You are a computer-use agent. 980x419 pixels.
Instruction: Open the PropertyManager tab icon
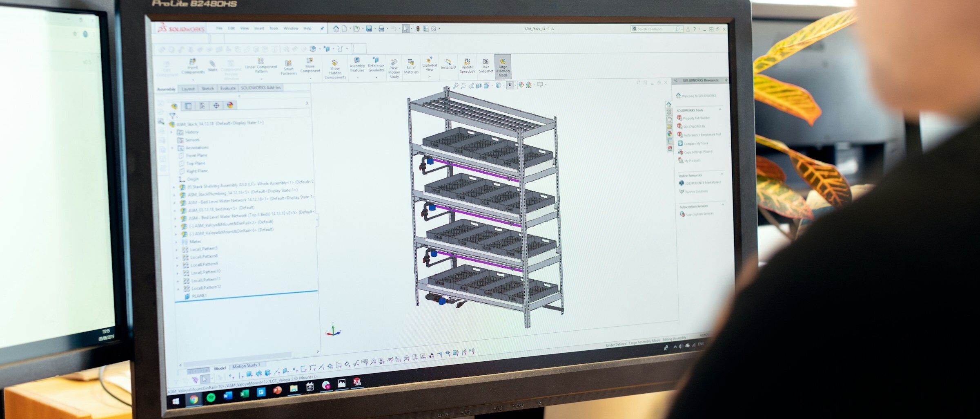coord(188,106)
